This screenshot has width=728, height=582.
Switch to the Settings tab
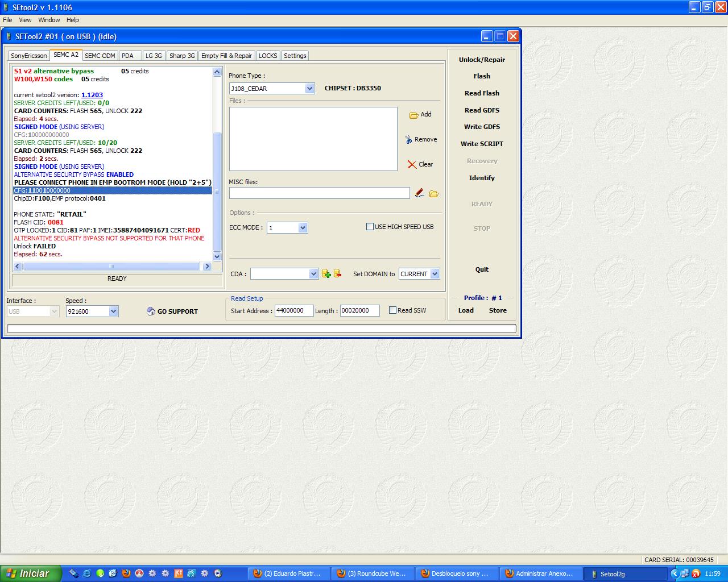pyautogui.click(x=295, y=56)
